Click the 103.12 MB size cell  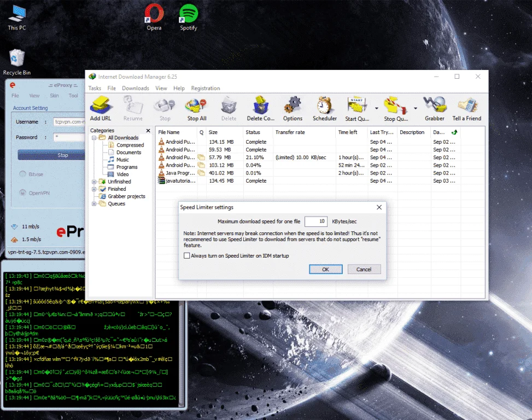click(x=221, y=165)
